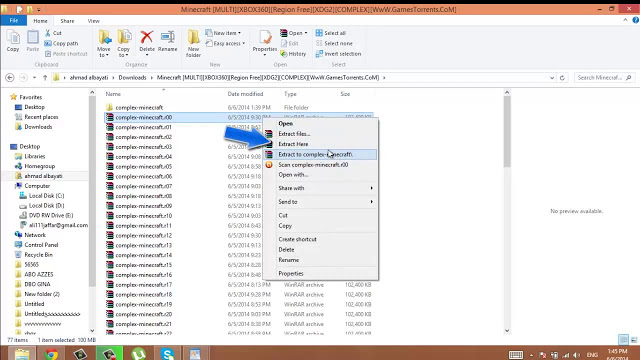Click Select none in the ribbon
The width and height of the screenshot is (640, 360).
point(334,43)
